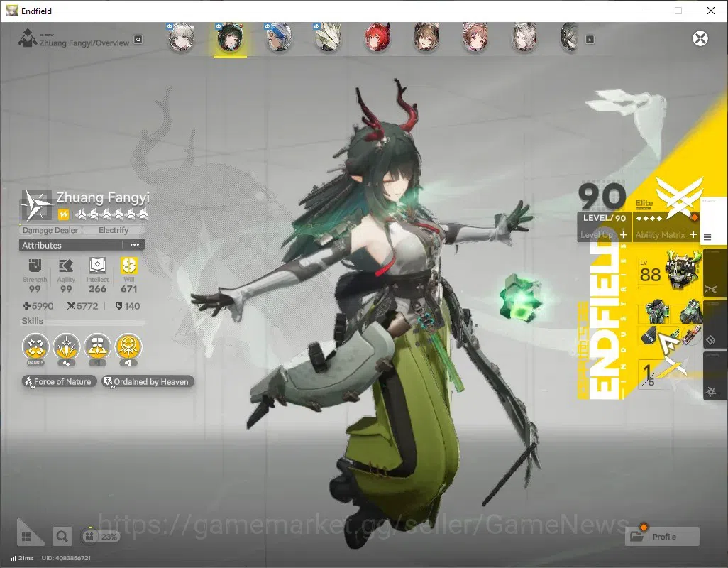This screenshot has height=568, width=728.
Task: Open the Attributes header bar
Action: click(82, 245)
